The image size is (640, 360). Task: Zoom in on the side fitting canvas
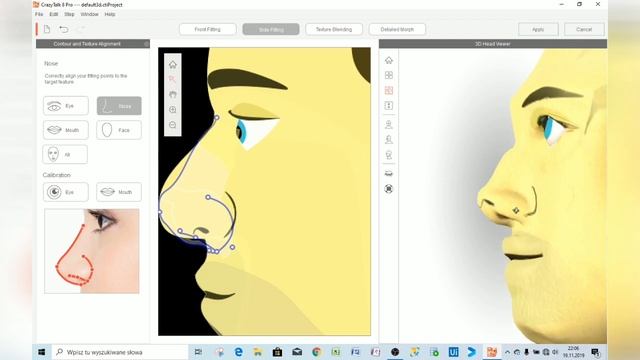click(x=173, y=110)
